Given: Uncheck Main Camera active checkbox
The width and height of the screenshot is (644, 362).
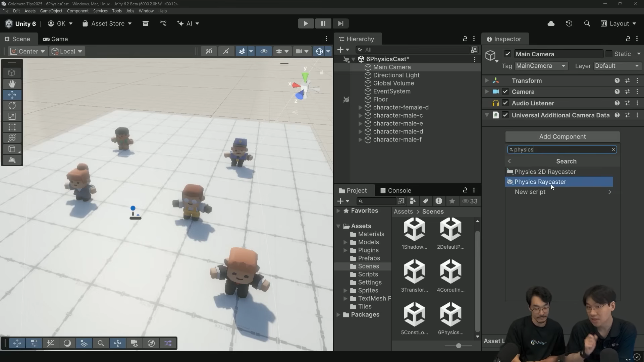Looking at the screenshot, I should click(507, 54).
